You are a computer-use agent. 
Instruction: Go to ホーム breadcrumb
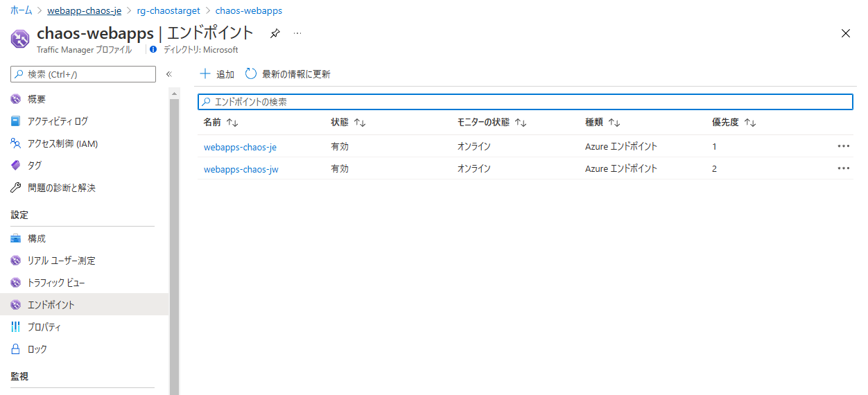[21, 10]
